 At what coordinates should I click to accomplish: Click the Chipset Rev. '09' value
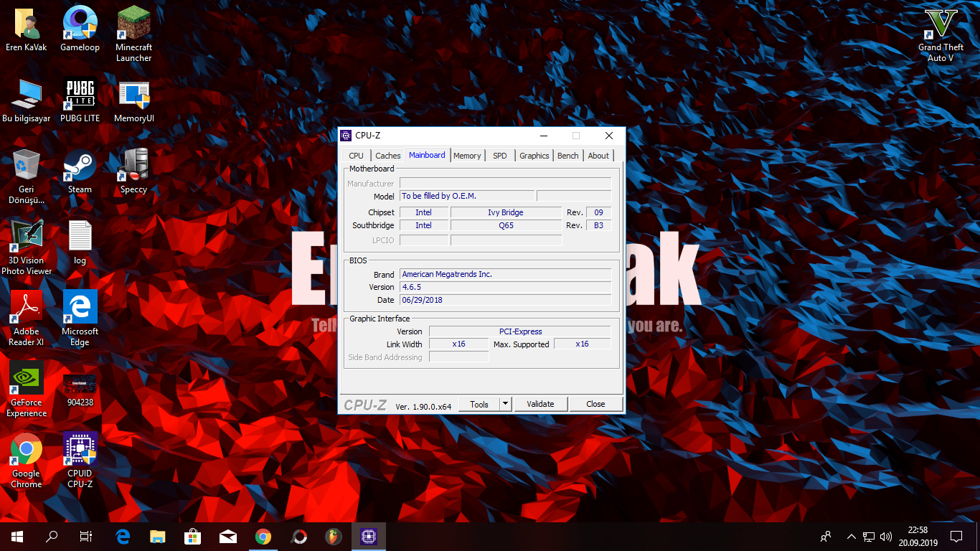599,212
